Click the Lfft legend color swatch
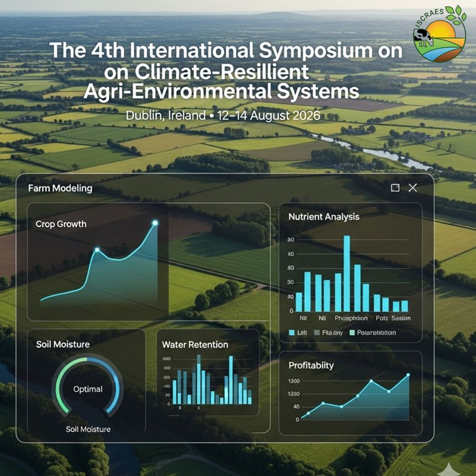The image size is (476, 476). pyautogui.click(x=291, y=332)
